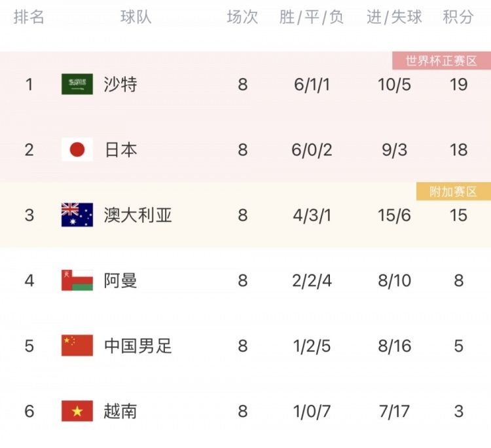The image size is (491, 448).
Task: Click the Oman flag icon
Action: pos(77,280)
